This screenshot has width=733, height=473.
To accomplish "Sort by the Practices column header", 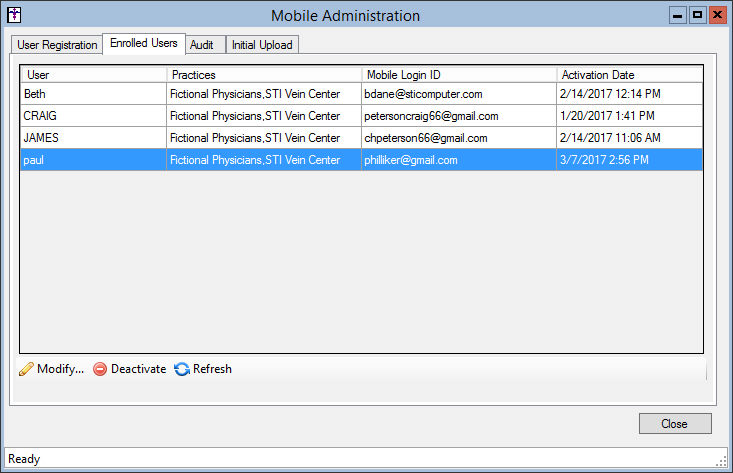I will pos(264,75).
